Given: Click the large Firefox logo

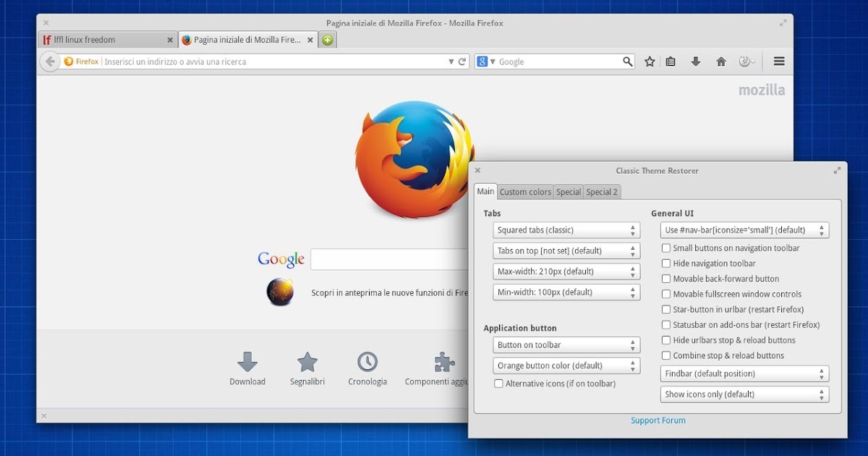Looking at the screenshot, I should [x=414, y=159].
